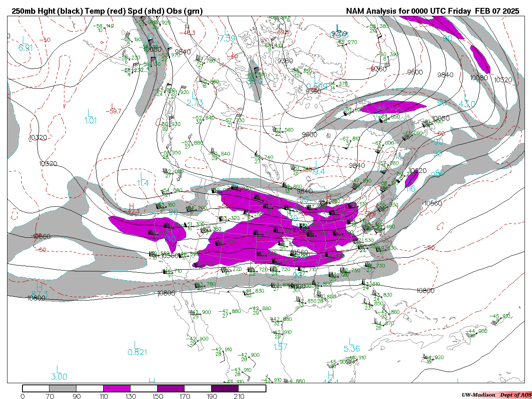Click the high center labeled '116'
Image resolution: width=532 pixels, height=399 pixels.
(x=411, y=189)
